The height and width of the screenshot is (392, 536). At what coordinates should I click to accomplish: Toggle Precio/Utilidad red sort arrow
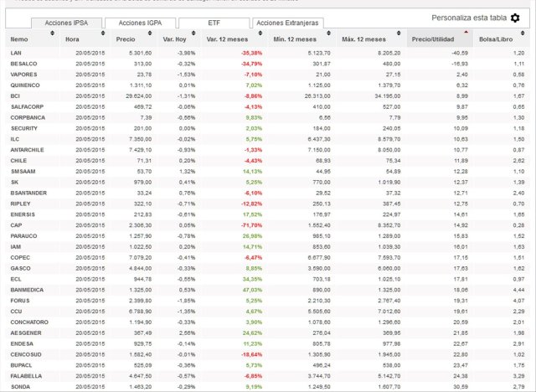point(466,32)
